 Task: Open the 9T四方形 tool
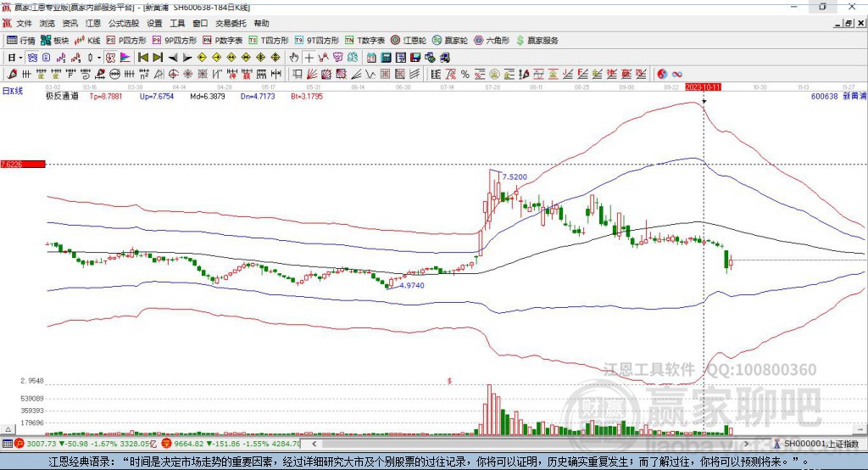click(317, 41)
